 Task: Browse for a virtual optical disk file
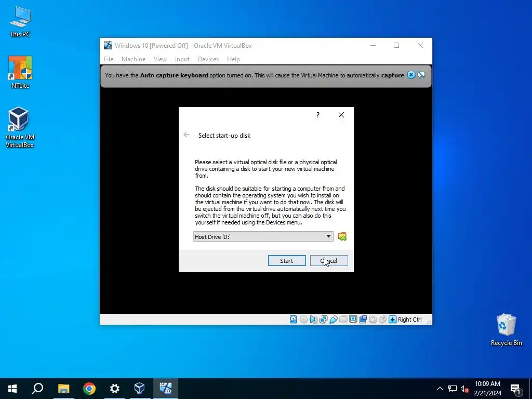(x=342, y=236)
